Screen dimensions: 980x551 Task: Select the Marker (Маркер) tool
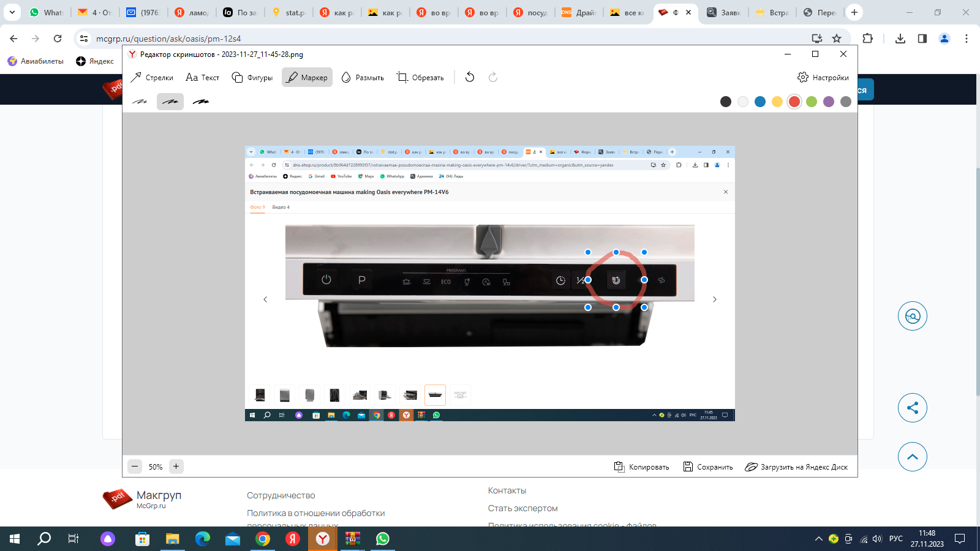click(307, 77)
